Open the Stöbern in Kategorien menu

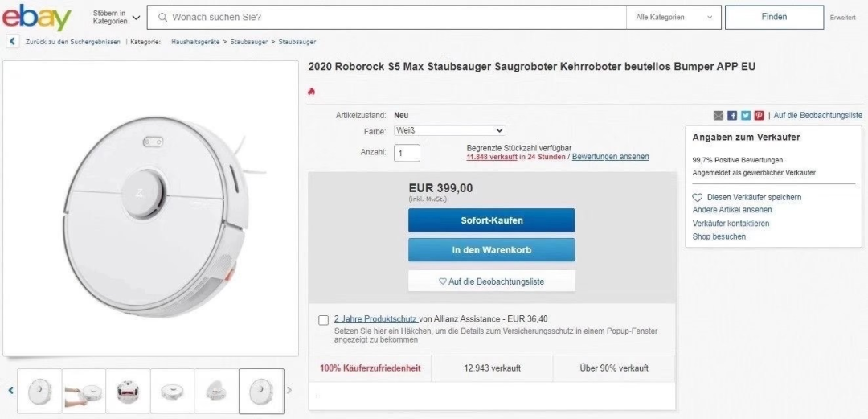point(117,17)
